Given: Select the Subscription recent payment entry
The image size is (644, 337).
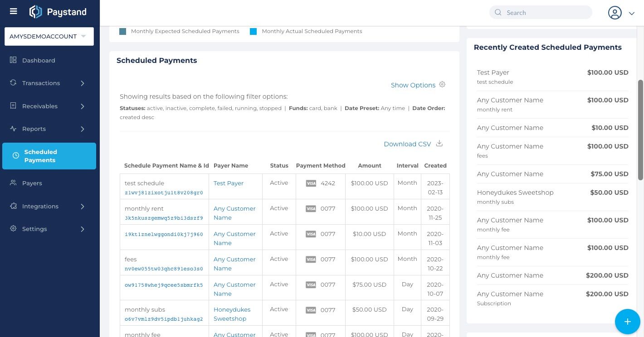Looking at the screenshot, I should pyautogui.click(x=552, y=298).
